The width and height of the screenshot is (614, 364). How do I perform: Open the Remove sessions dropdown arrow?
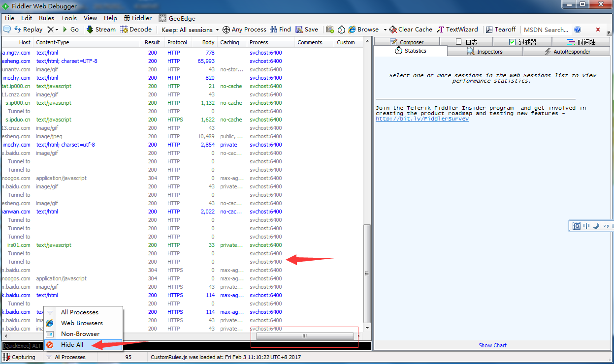point(57,30)
